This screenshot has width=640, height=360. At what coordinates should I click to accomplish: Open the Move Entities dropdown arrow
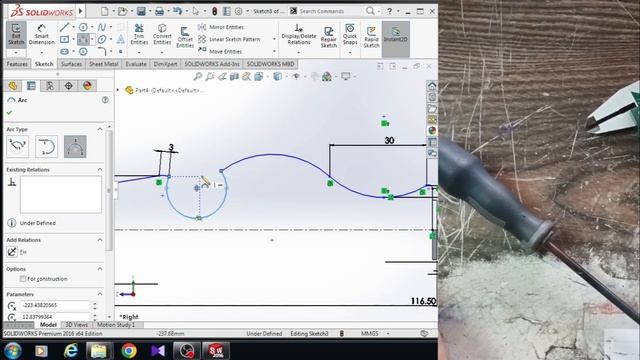pos(274,51)
